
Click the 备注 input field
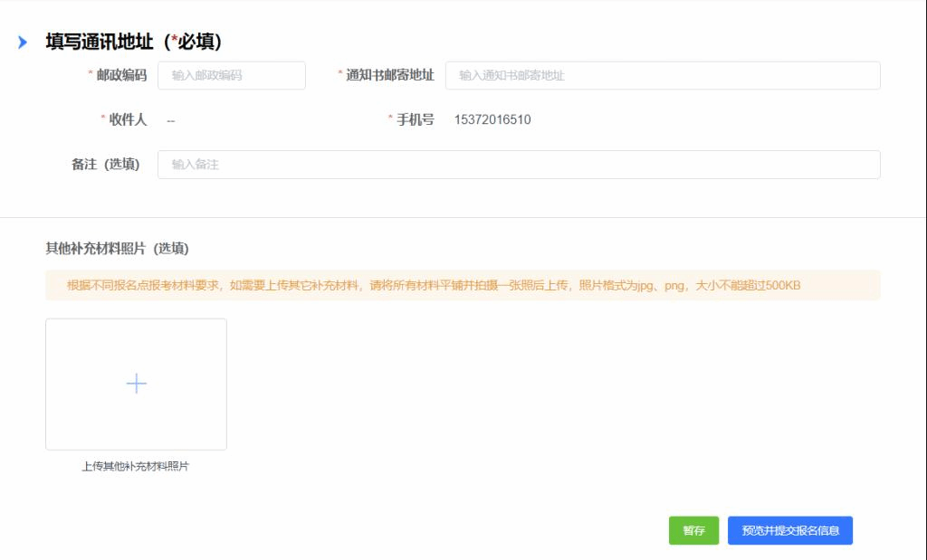(519, 165)
